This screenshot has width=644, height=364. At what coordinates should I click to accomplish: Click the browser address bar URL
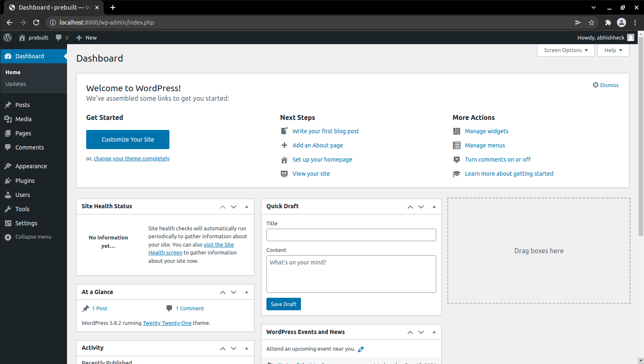tap(107, 22)
